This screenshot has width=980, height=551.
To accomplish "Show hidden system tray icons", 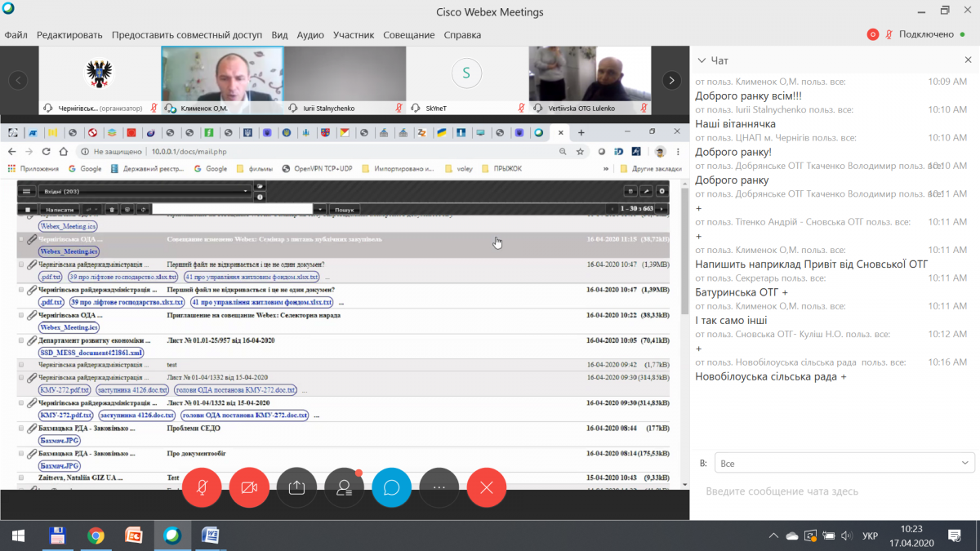I will point(773,535).
